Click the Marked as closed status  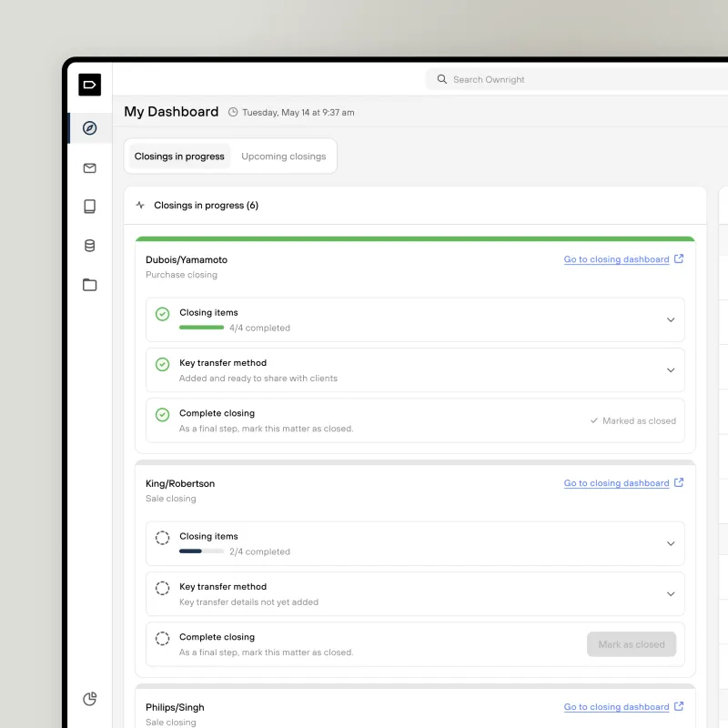[633, 420]
